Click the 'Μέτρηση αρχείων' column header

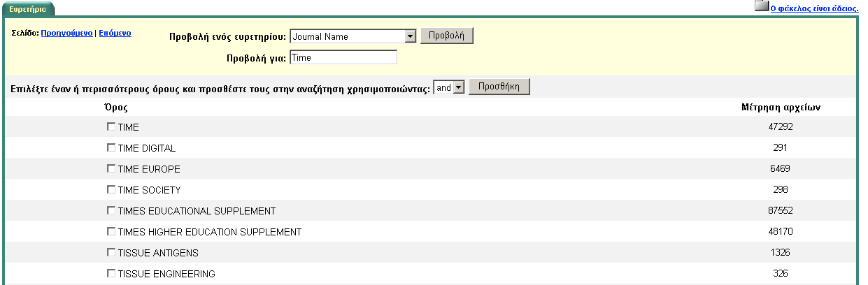(x=781, y=108)
